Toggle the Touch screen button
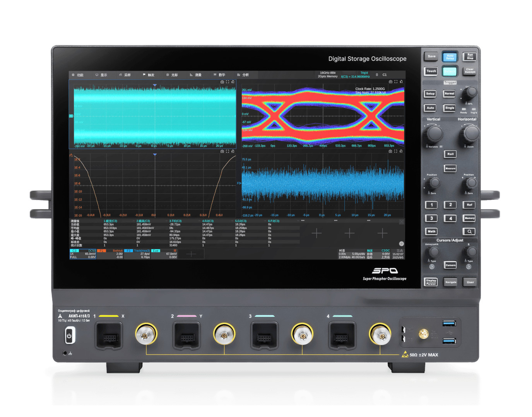Image resolution: width=532 pixels, height=417 pixels. click(x=431, y=71)
